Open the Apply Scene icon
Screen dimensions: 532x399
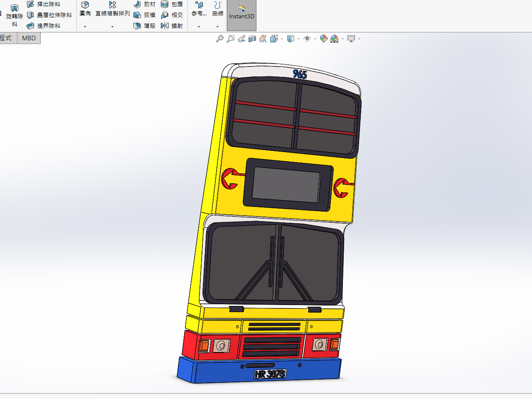click(335, 39)
